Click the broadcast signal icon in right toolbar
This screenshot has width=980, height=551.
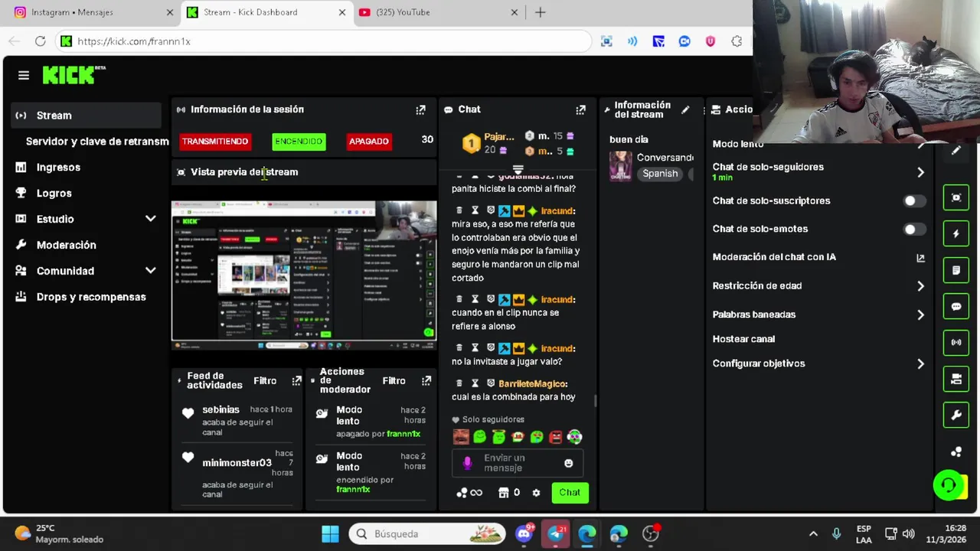click(x=956, y=342)
